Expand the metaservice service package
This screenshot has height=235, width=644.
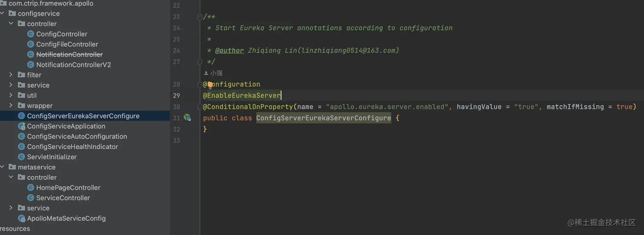[x=11, y=208]
